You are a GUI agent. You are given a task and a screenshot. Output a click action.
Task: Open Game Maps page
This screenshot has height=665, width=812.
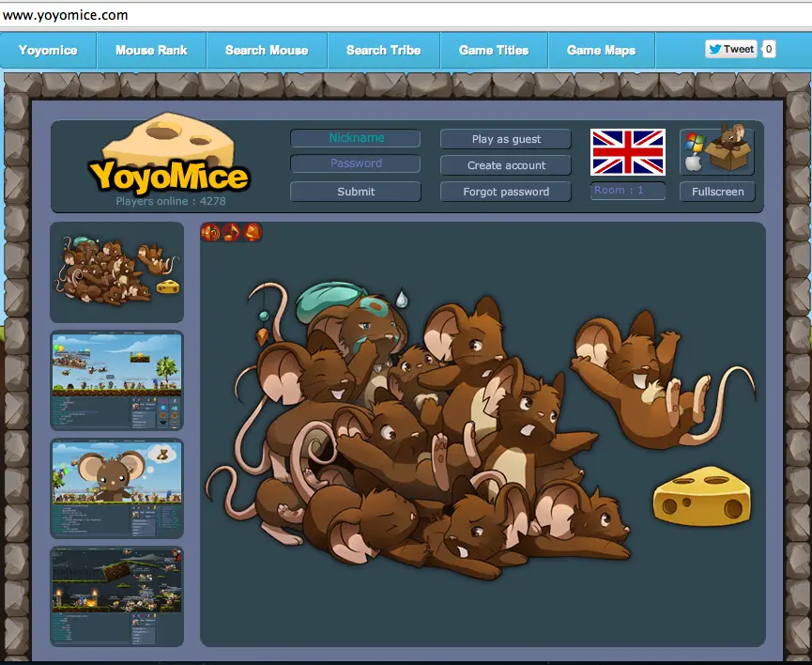[601, 51]
